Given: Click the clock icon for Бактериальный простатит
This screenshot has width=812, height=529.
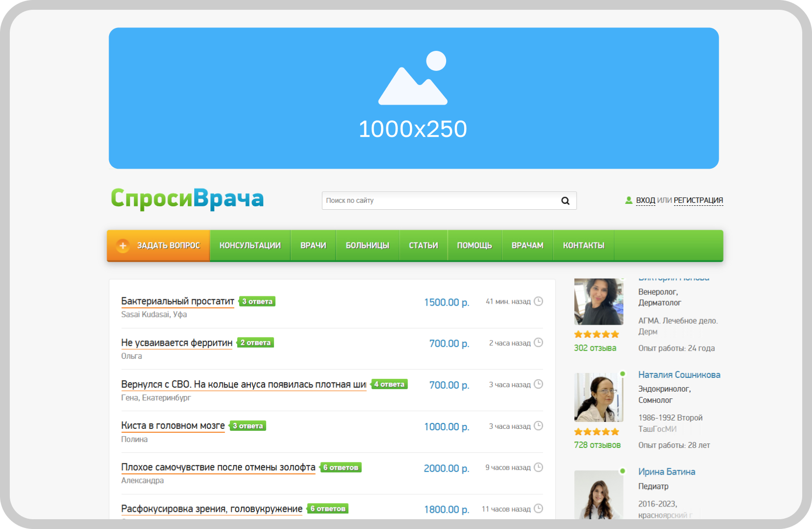Looking at the screenshot, I should click(538, 301).
